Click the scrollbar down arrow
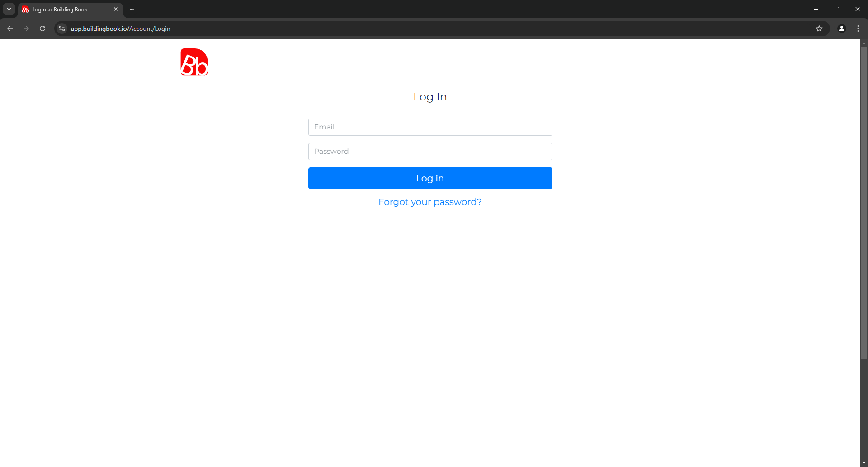The image size is (868, 467). [864, 462]
